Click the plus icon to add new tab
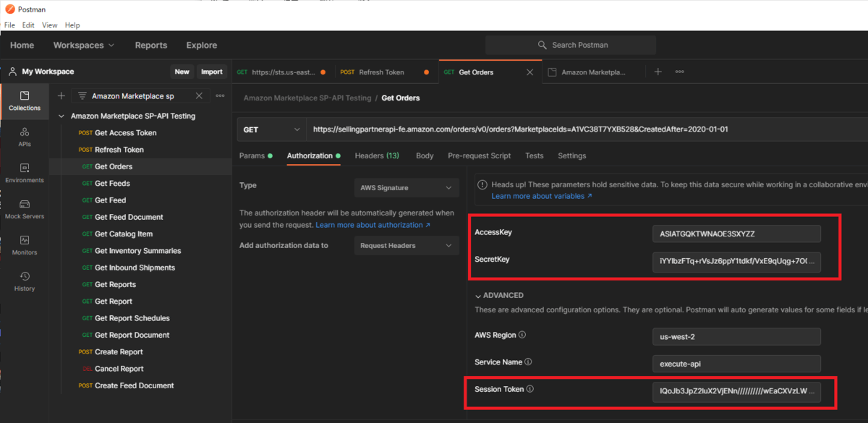 (x=658, y=72)
